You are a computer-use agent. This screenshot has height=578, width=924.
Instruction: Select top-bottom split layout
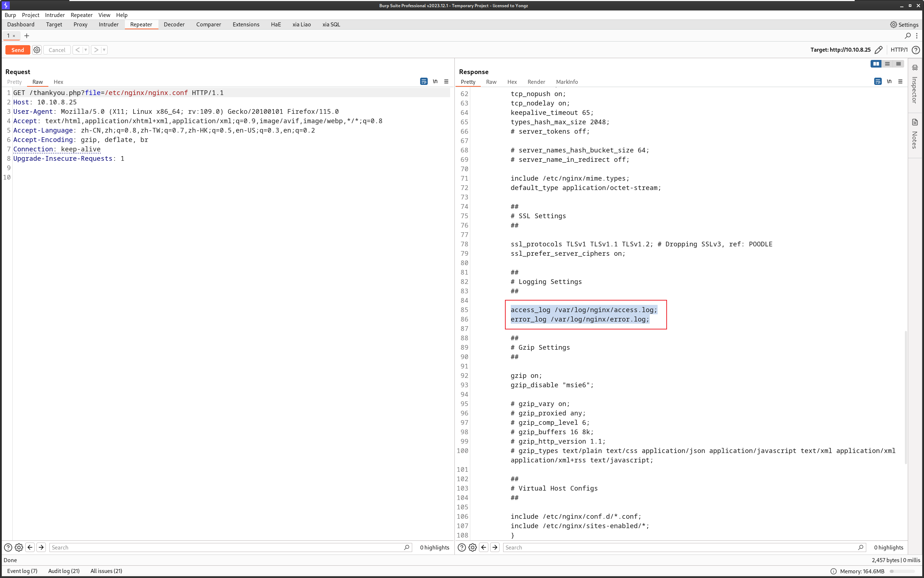[x=887, y=64]
